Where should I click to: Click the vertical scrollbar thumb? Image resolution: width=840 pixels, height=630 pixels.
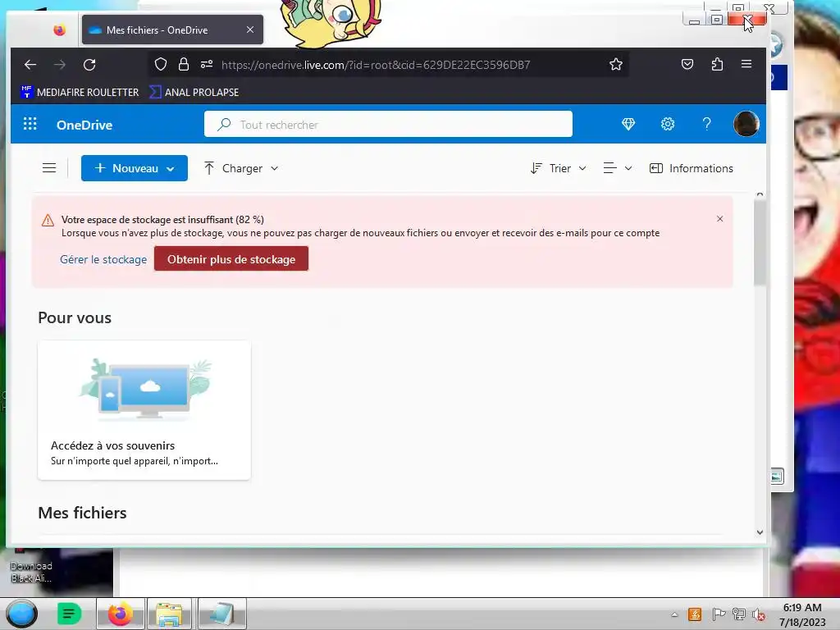[x=760, y=243]
